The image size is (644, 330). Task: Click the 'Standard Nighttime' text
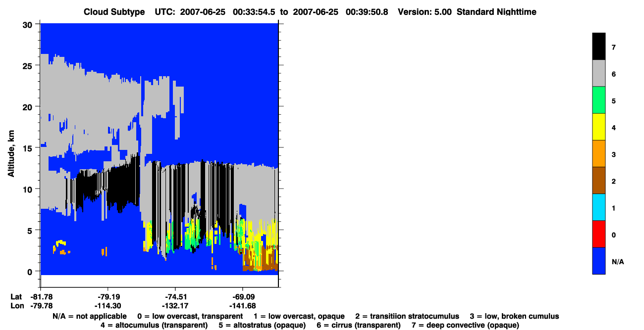(x=496, y=12)
